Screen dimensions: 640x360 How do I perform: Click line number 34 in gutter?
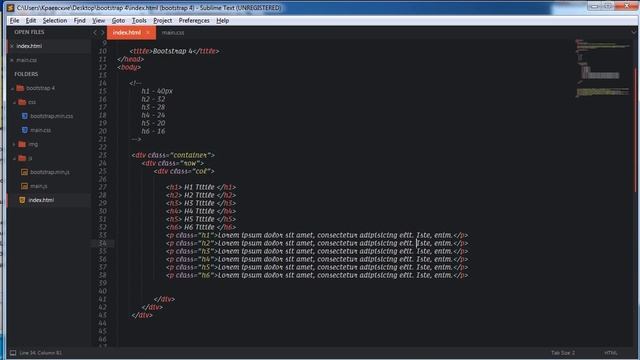tap(102, 243)
